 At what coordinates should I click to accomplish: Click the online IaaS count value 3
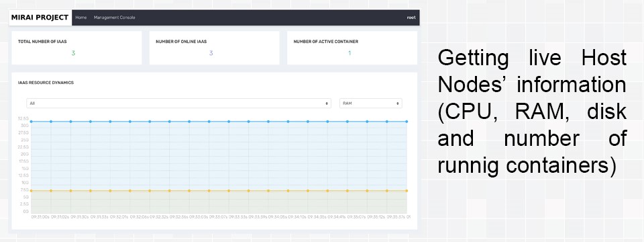211,53
